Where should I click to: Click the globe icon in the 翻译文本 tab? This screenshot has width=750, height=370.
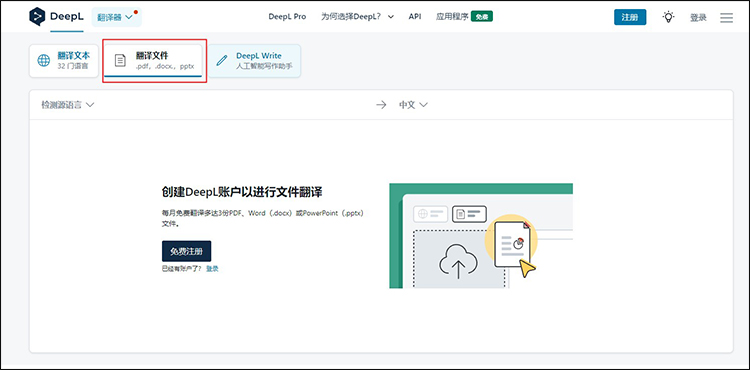[x=44, y=61]
